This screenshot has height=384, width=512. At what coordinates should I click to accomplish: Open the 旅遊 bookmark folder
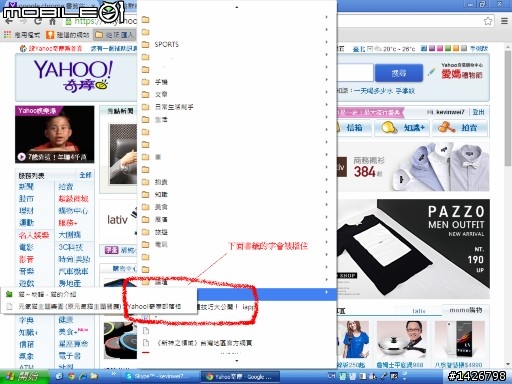pos(237,232)
